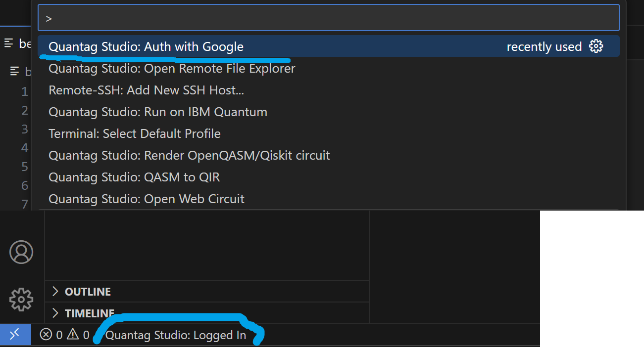Click the errors count icon in status bar
The height and width of the screenshot is (347, 644).
tap(46, 335)
